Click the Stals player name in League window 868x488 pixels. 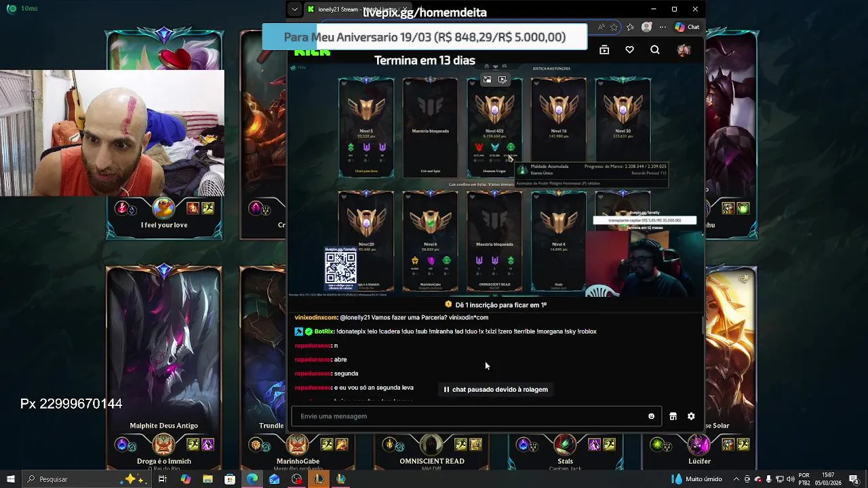coord(565,461)
